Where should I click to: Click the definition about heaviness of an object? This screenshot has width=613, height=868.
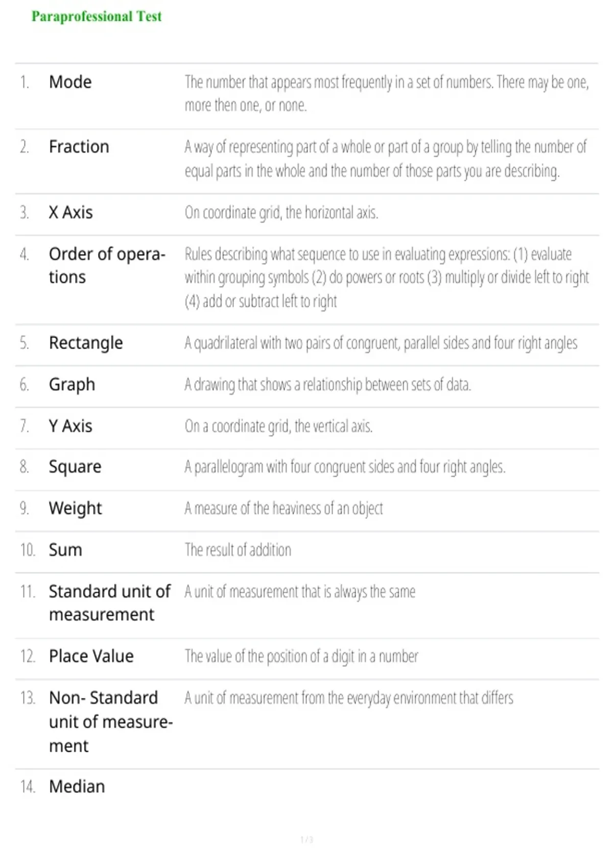[284, 509]
